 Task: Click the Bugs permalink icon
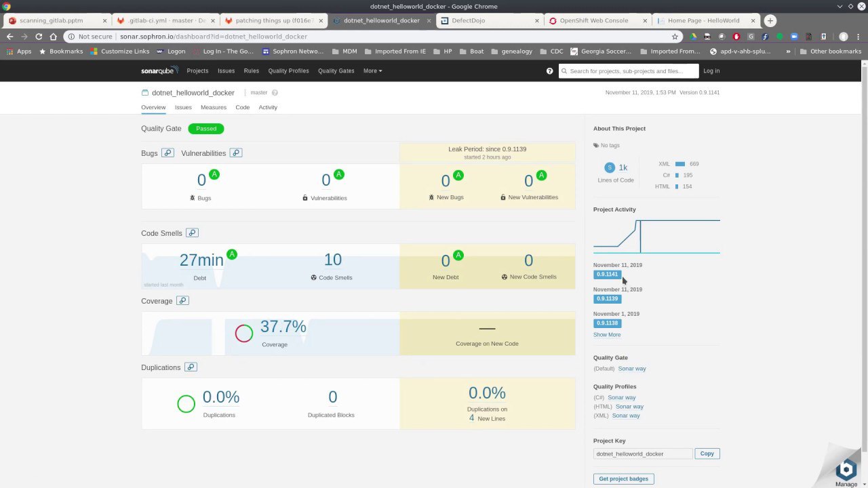click(x=167, y=153)
